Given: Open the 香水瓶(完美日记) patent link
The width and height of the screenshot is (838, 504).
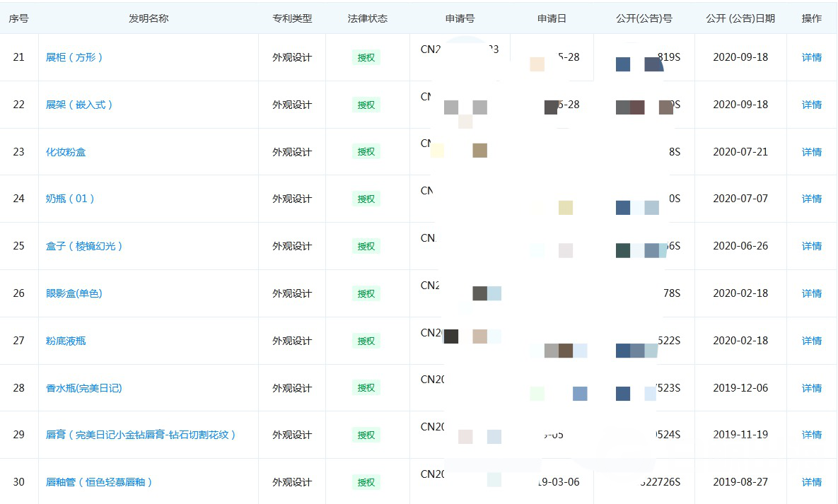Looking at the screenshot, I should [84, 388].
